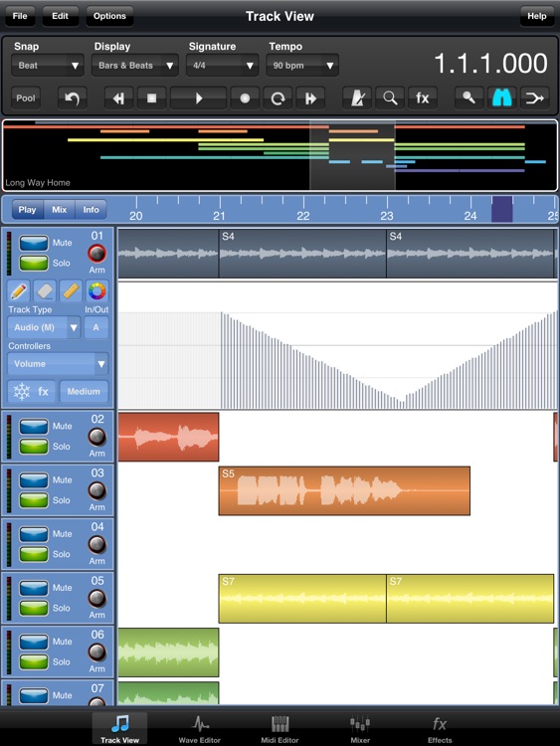Click the routing arrow icon

click(535, 98)
